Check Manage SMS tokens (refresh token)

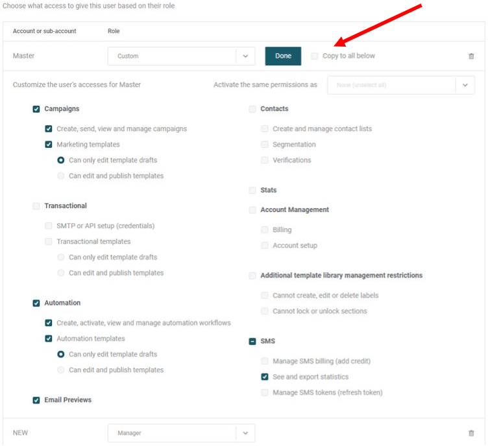tap(265, 392)
